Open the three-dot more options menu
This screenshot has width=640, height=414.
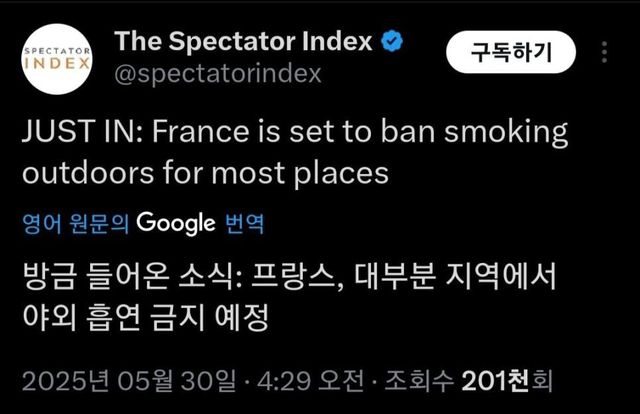pos(605,52)
